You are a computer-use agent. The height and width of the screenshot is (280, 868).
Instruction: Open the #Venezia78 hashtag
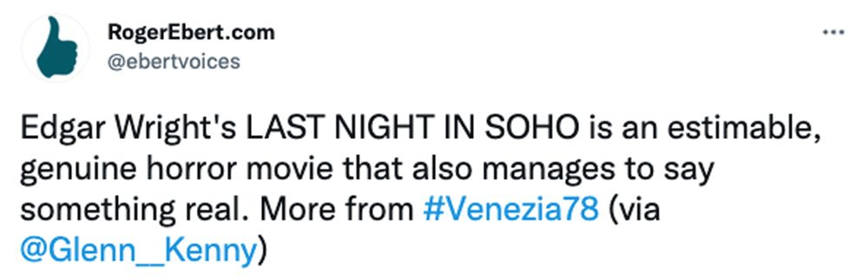[x=511, y=209]
